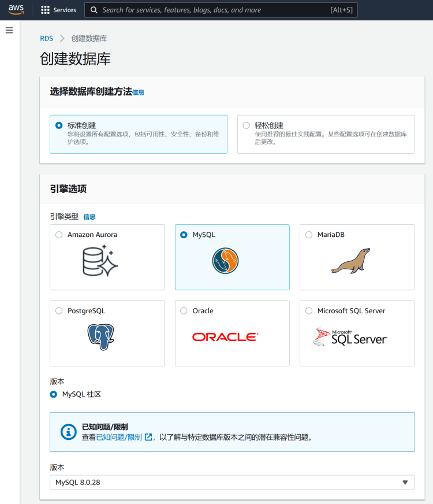
Task: Click the PostgreSQL elephant logo
Action: [100, 337]
